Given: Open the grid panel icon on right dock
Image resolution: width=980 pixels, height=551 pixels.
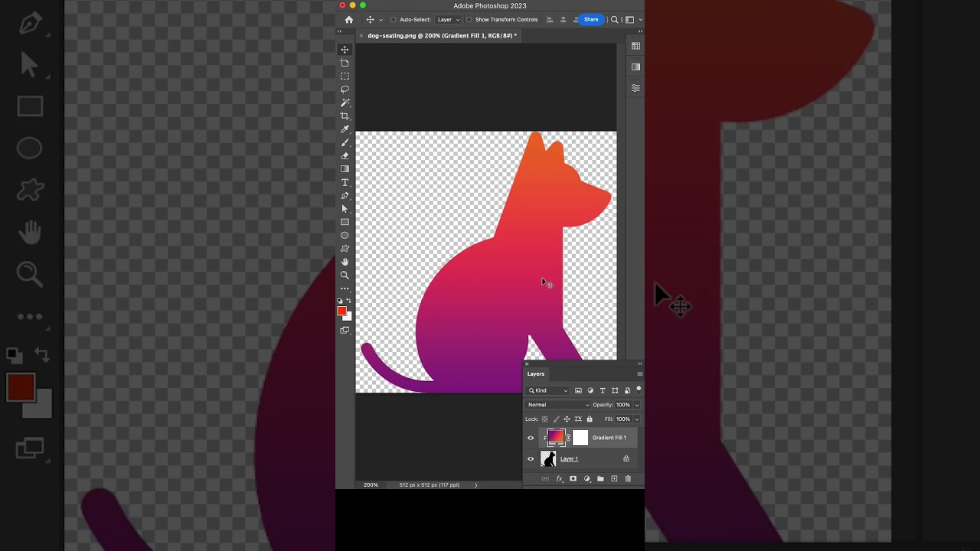Looking at the screenshot, I should coord(635,46).
